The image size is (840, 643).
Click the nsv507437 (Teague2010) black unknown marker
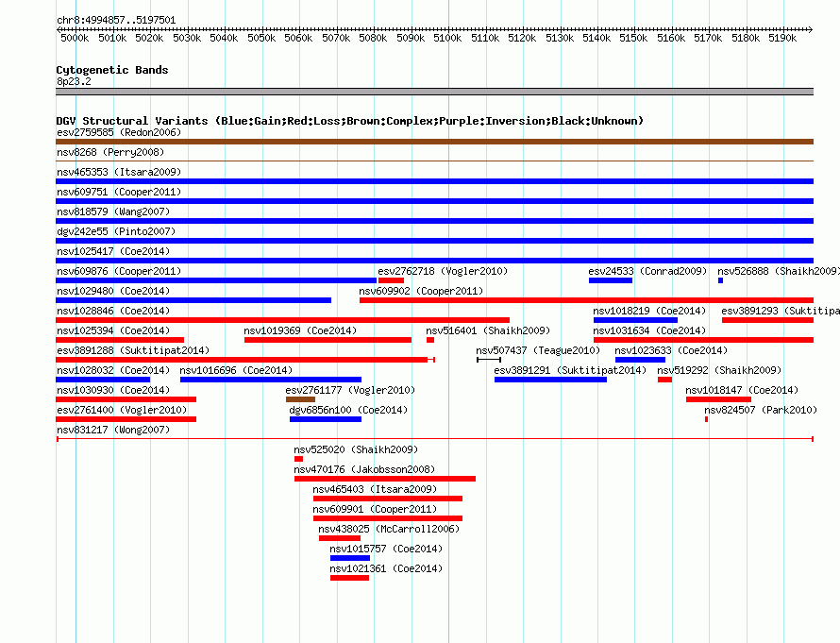pos(489,360)
